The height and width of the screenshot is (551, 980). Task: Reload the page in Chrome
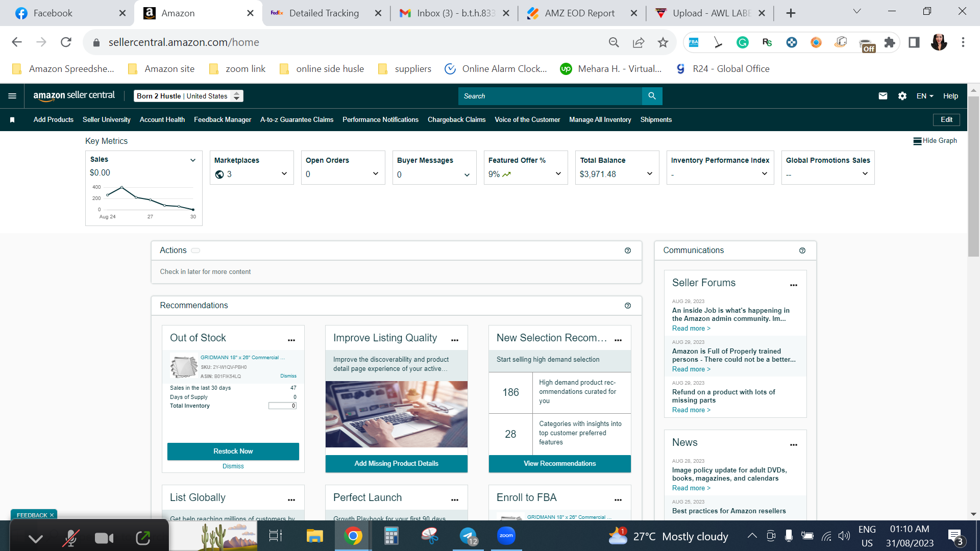point(66,42)
